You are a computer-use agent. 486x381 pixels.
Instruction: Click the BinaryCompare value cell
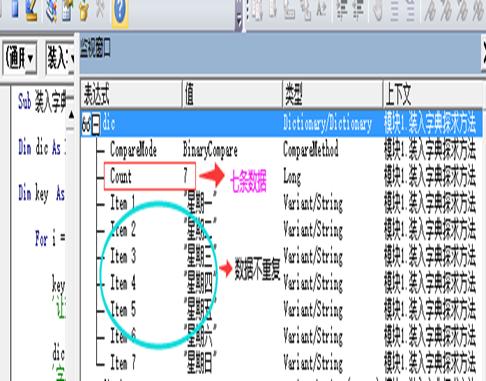click(210, 150)
